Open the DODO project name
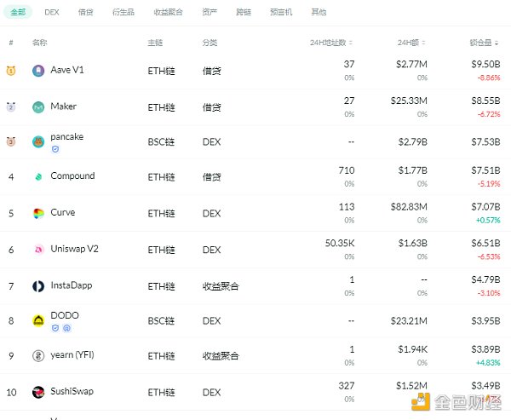 [x=65, y=316]
